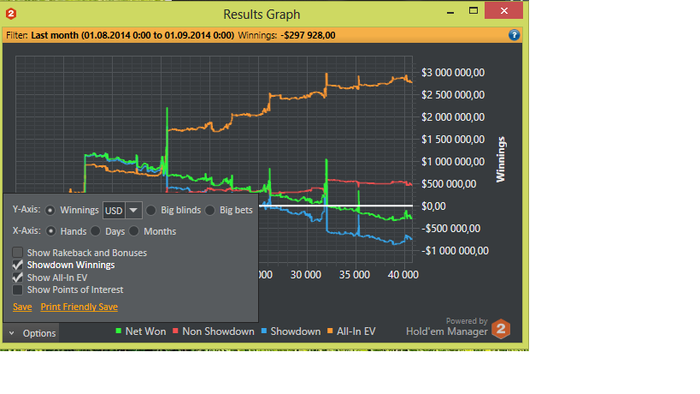This screenshot has width=700, height=394.
Task: Enable Show Rakeback and Bonuses checkbox
Action: (x=17, y=253)
